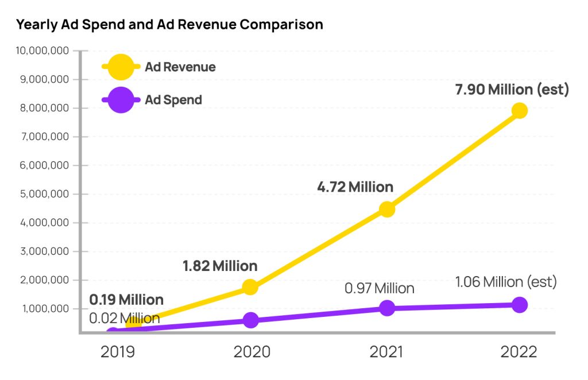Click the 7,000,000 y-axis label

point(45,137)
